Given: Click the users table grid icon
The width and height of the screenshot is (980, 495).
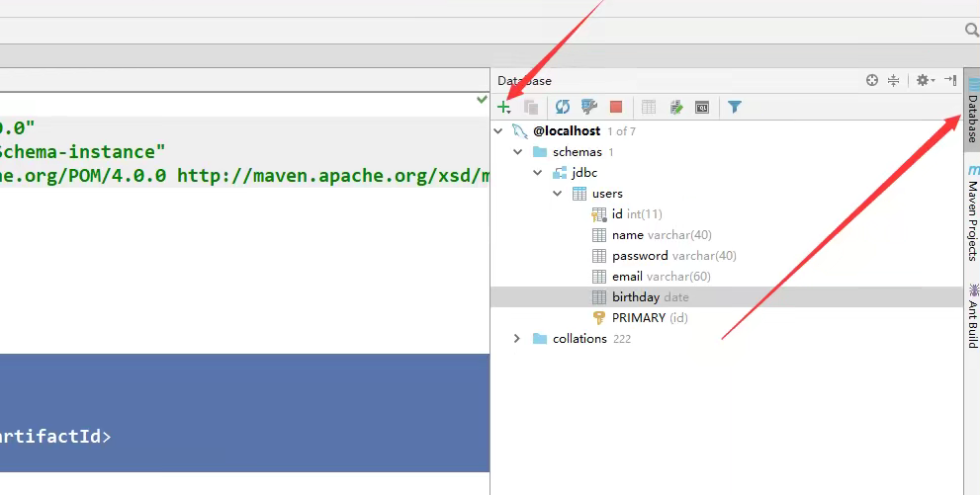Looking at the screenshot, I should [579, 194].
